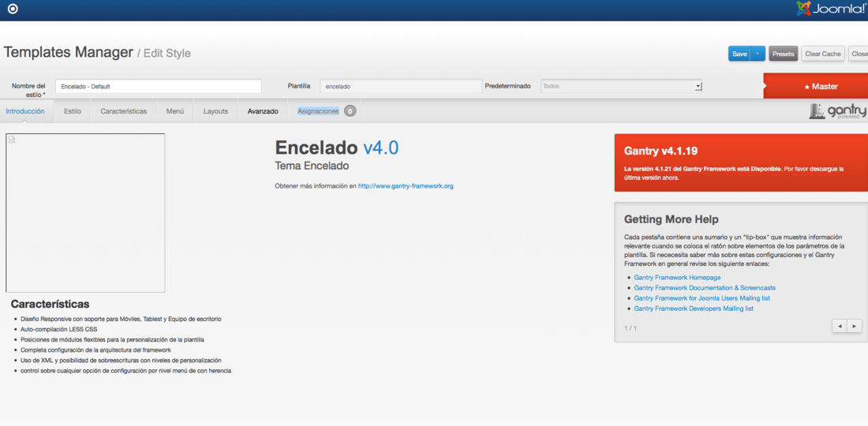Click the Save button
868x426 pixels.
point(739,54)
